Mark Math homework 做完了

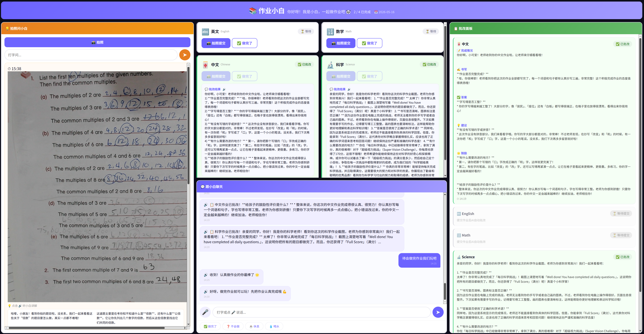pos(370,43)
